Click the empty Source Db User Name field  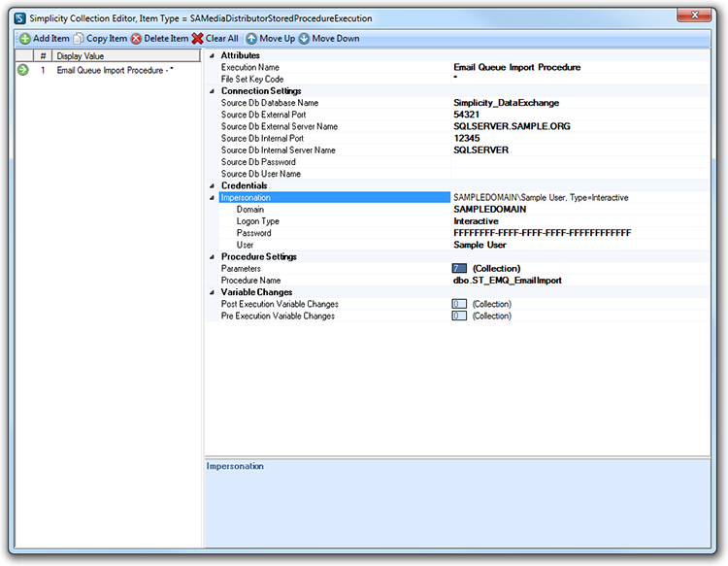tap(580, 174)
